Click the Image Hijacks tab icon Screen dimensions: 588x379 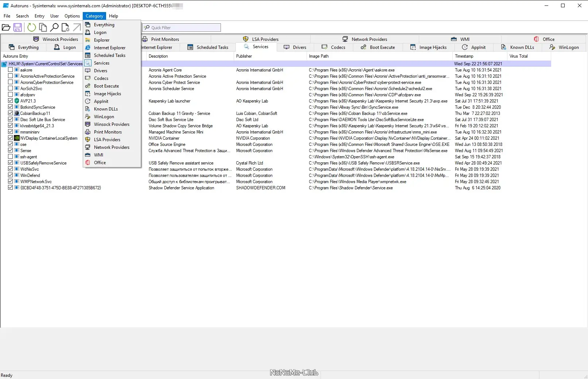[x=413, y=47]
